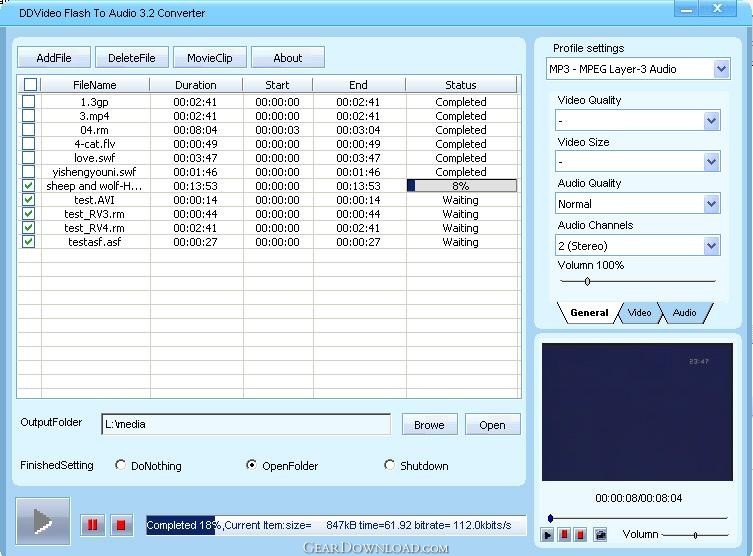Click the AddFile button
Image resolution: width=753 pixels, height=556 pixels.
[x=54, y=58]
